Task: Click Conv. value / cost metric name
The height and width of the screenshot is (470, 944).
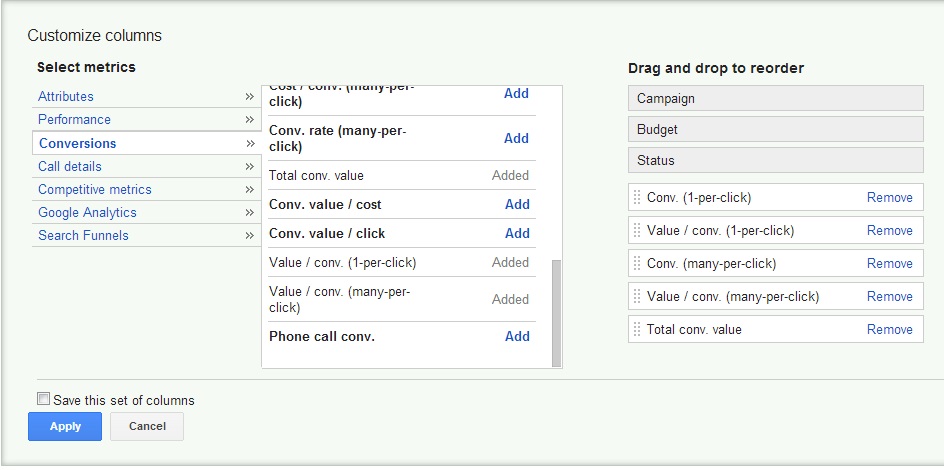Action: pyautogui.click(x=325, y=205)
